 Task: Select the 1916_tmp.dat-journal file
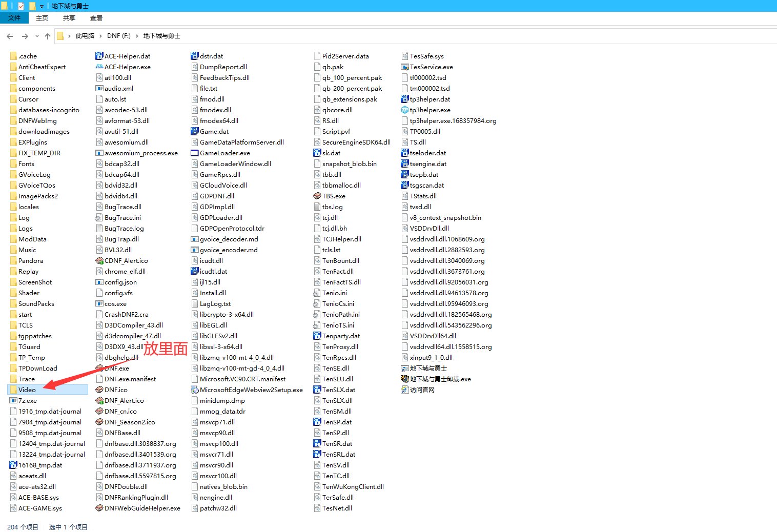pyautogui.click(x=46, y=411)
